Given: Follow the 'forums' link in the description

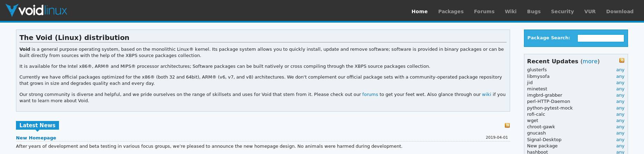Looking at the screenshot, I should pos(370,95).
